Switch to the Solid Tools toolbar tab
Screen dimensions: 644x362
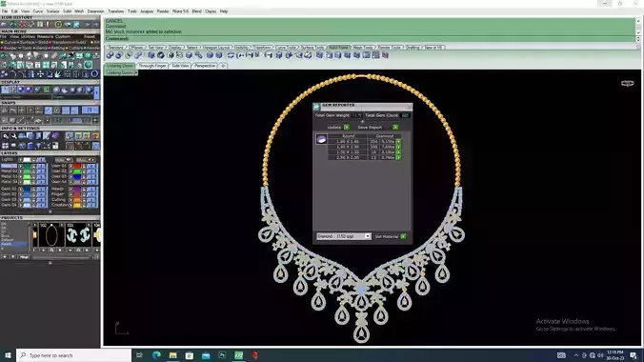pyautogui.click(x=338, y=48)
